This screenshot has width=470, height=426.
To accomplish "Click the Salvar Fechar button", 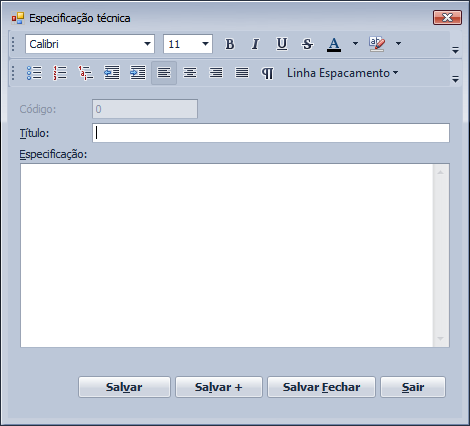I will [321, 387].
